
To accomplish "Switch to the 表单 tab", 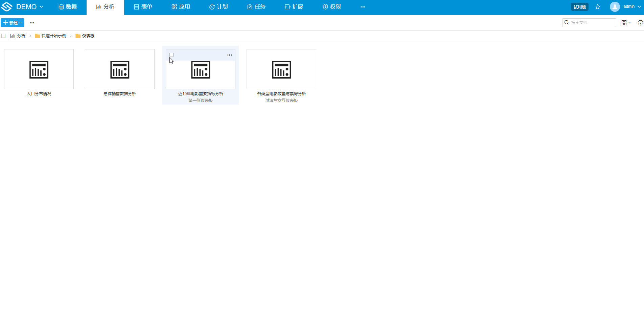I will [x=143, y=7].
